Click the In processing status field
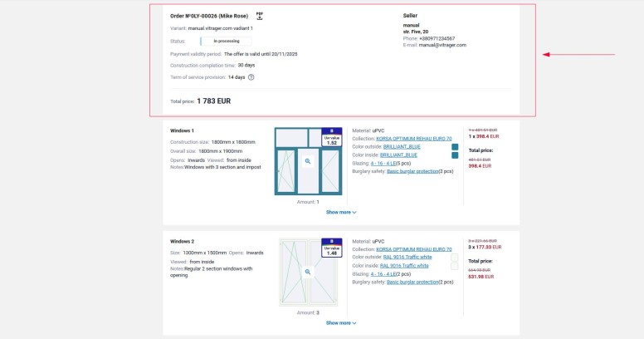This screenshot has height=339, width=644. pyautogui.click(x=226, y=41)
